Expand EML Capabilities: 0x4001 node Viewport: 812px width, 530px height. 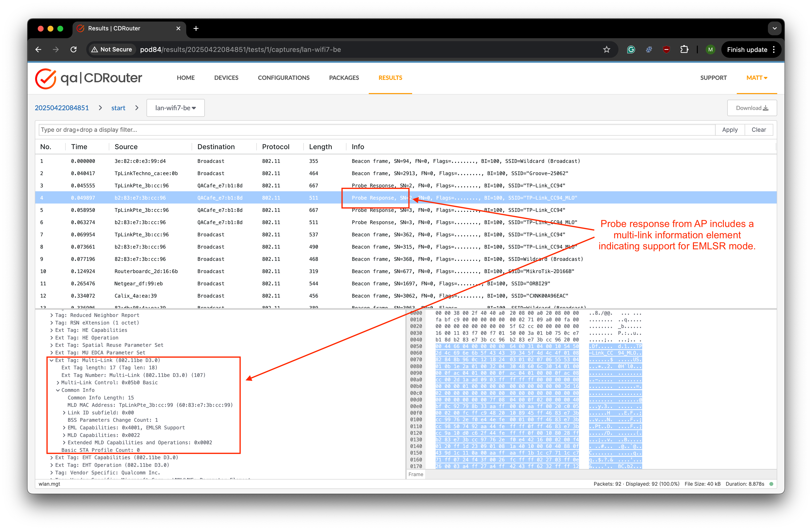(x=64, y=428)
